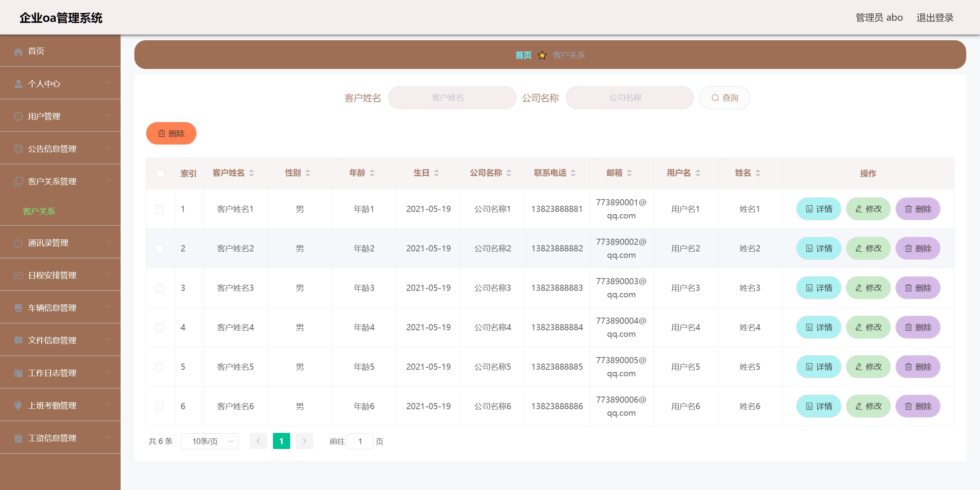Collapse the 客户关系管理 menu chevron
The image size is (980, 490).
[x=109, y=180]
